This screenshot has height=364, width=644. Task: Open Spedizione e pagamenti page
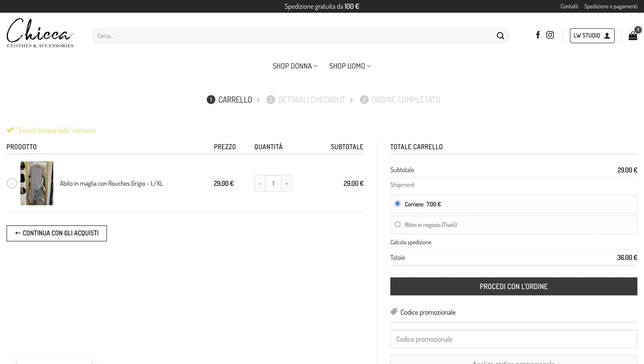click(x=611, y=6)
